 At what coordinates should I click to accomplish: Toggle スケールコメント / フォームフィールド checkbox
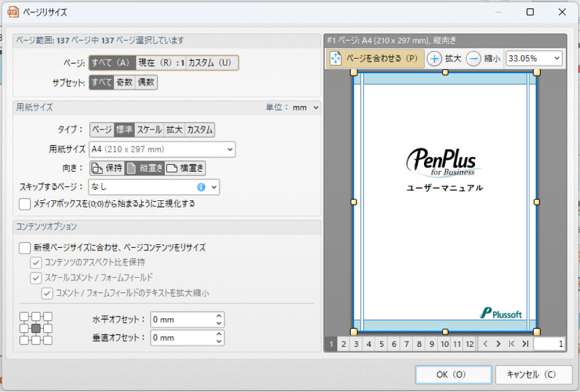(36, 278)
